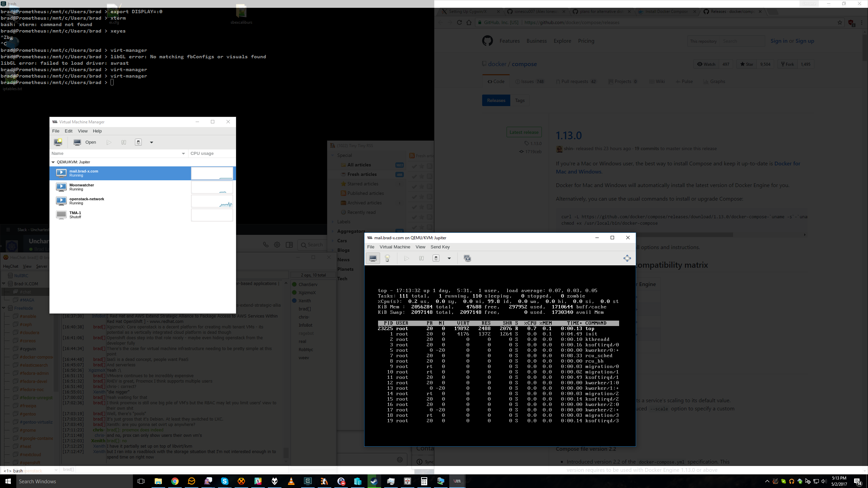Open the Help menu in Virtual Machine Manager
The image size is (868, 488).
[97, 131]
